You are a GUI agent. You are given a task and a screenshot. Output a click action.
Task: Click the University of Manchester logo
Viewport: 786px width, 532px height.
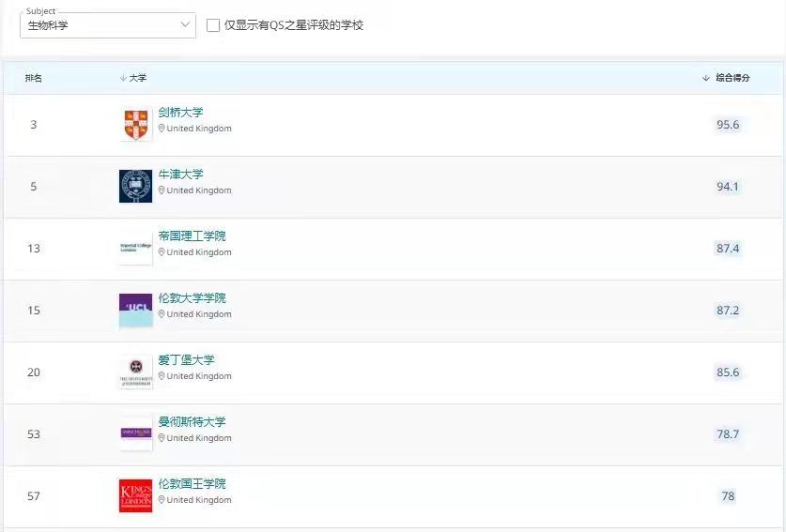136,433
